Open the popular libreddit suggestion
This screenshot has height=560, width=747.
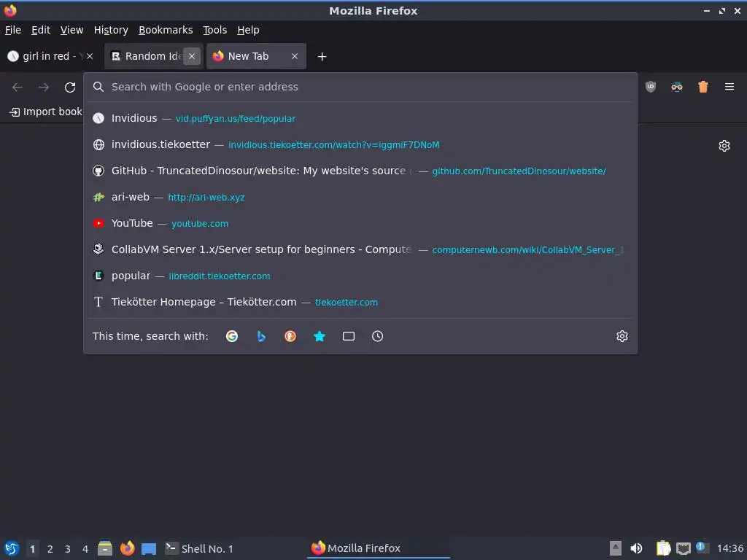(360, 276)
